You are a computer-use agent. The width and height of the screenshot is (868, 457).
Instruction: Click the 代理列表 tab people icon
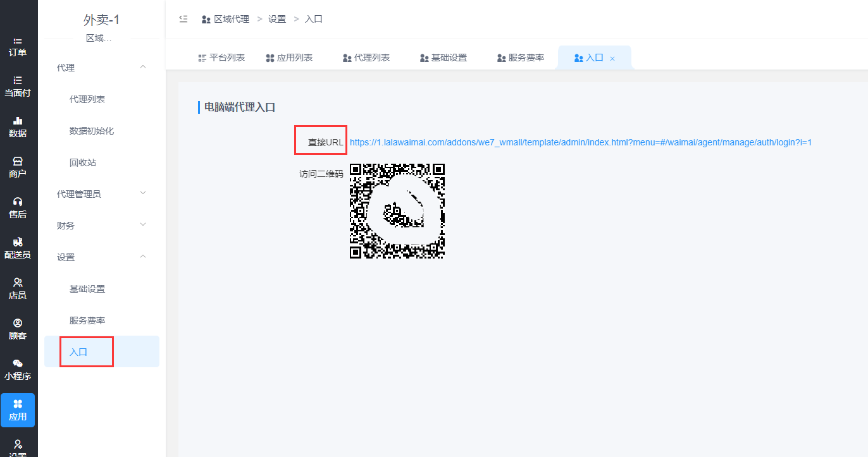[347, 58]
